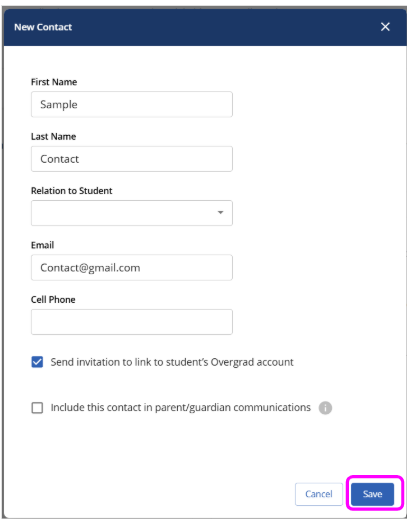The image size is (407, 520).
Task: Focus the First Name field containing Sample
Action: pos(132,104)
